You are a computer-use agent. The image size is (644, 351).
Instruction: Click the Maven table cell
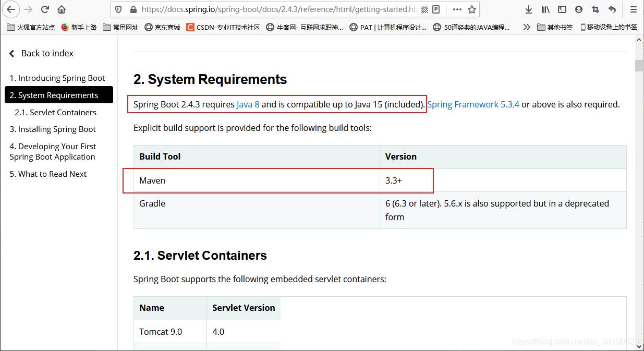coord(257,180)
